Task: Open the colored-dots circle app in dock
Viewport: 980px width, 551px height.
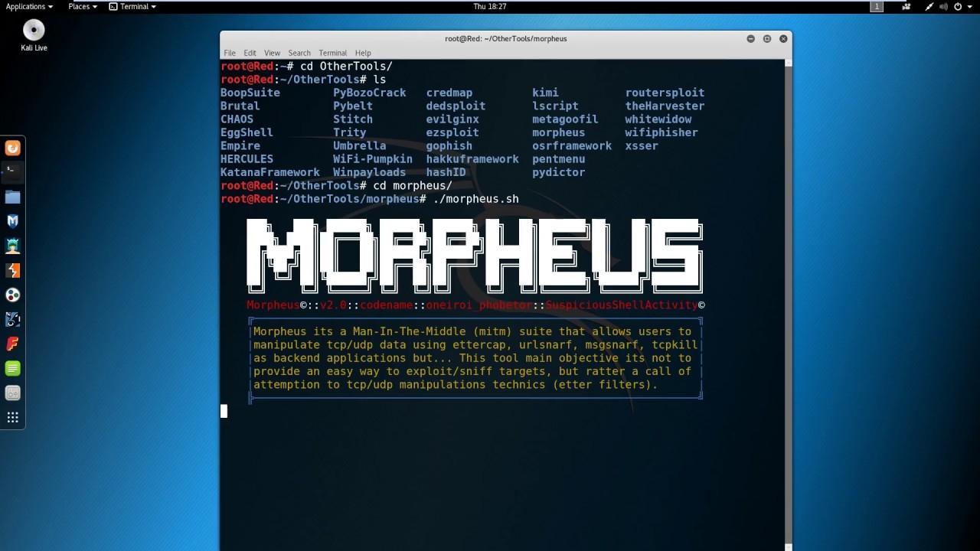Action: (12, 295)
